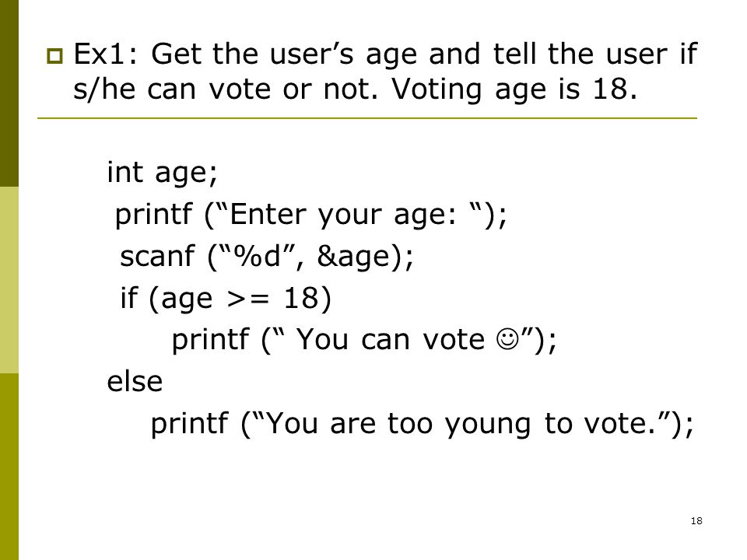The width and height of the screenshot is (747, 560).
Task: Click the light yellow-green sidebar segment
Action: coord(9,280)
